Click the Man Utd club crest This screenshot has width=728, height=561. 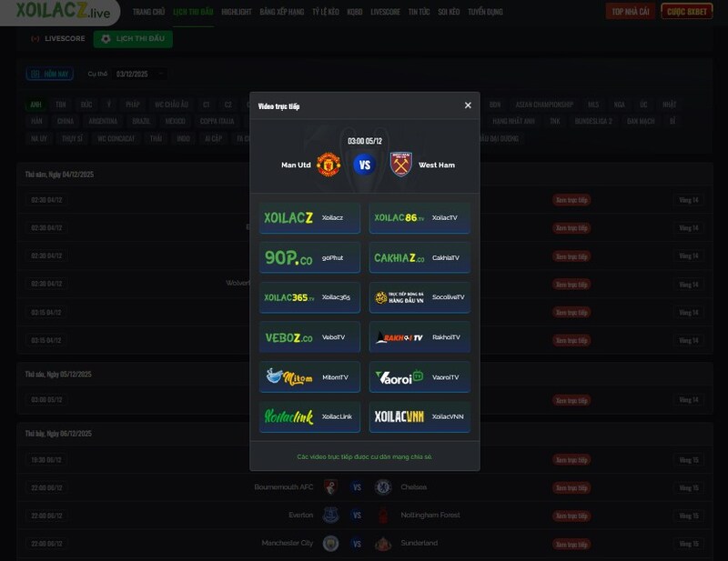pos(329,165)
